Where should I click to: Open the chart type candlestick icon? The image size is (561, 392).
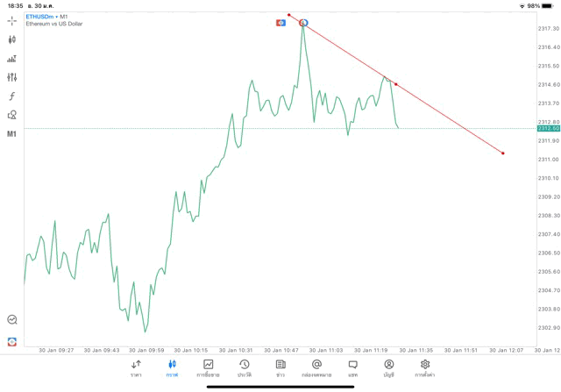(12, 39)
